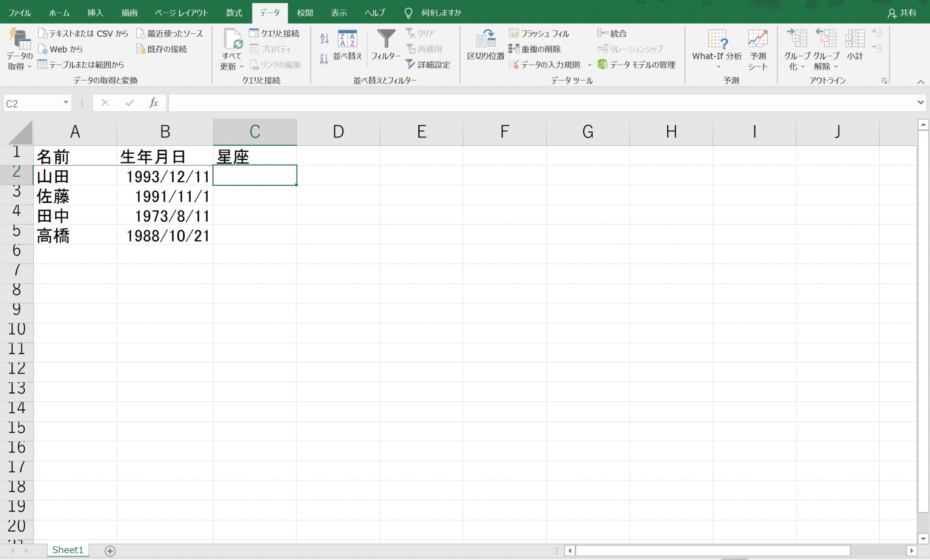Open the 並べ替え sort dialog
The height and width of the screenshot is (560, 930).
(348, 45)
